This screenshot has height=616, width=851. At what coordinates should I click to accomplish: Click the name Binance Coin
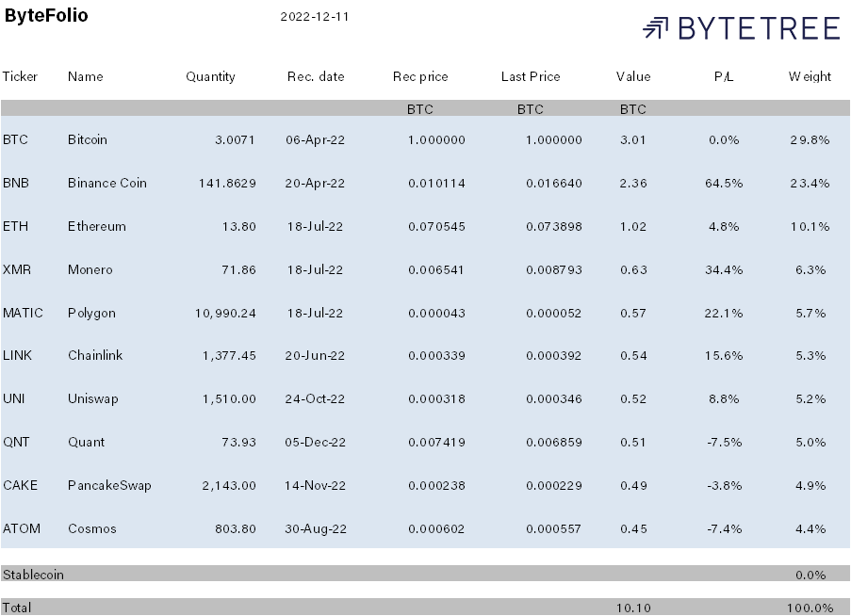click(x=106, y=183)
